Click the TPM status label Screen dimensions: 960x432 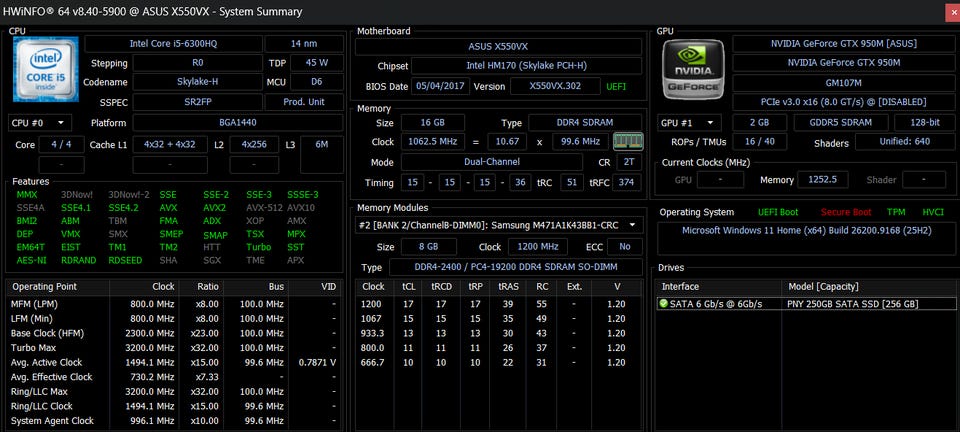pyautogui.click(x=896, y=212)
